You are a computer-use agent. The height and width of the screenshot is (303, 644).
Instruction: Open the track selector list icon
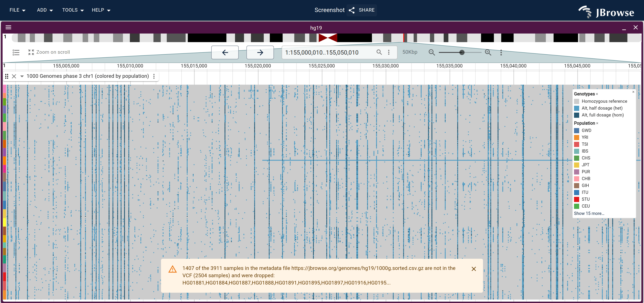pyautogui.click(x=16, y=52)
